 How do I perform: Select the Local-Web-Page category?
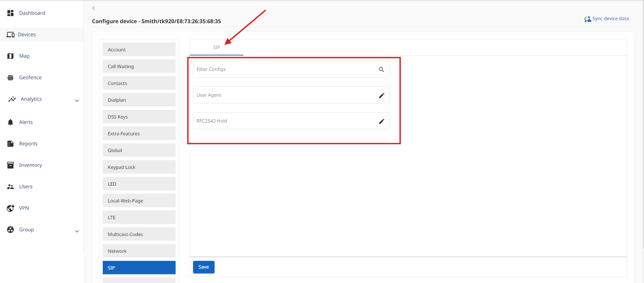139,200
